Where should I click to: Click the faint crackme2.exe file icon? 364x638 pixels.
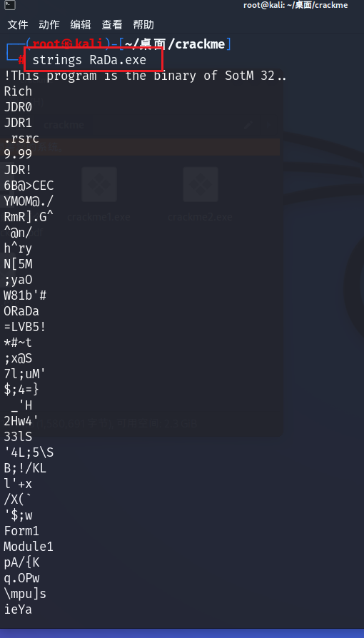click(201, 184)
